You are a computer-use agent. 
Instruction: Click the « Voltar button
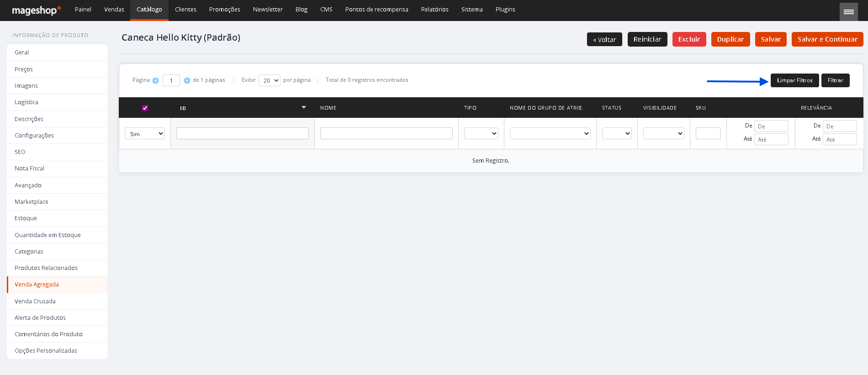604,39
